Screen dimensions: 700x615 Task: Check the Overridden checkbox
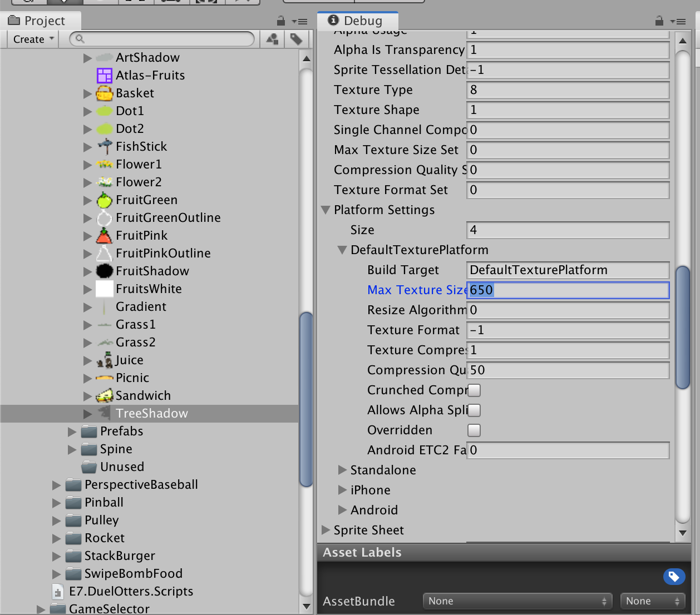[474, 430]
